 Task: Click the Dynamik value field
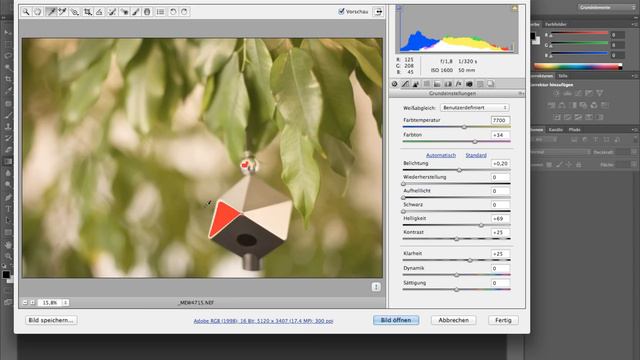click(x=500, y=268)
